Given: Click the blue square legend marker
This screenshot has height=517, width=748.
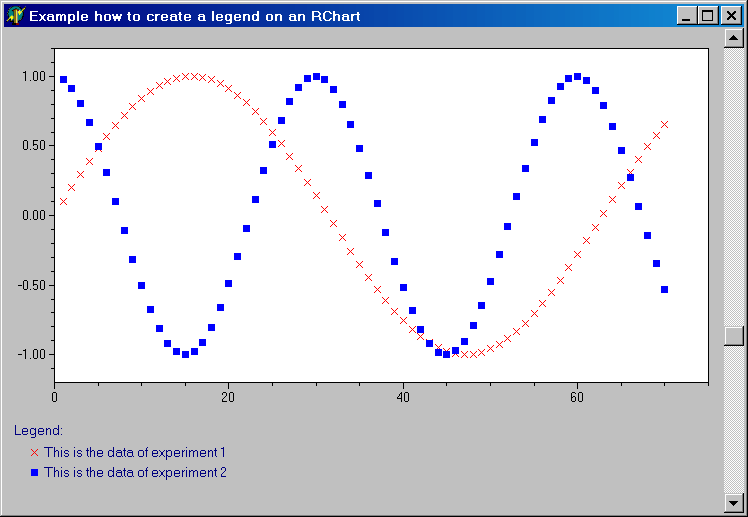Looking at the screenshot, I should [x=35, y=472].
